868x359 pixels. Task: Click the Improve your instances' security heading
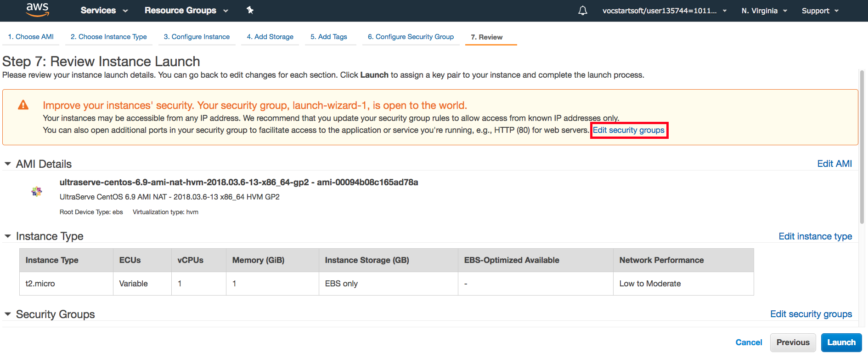click(x=255, y=105)
